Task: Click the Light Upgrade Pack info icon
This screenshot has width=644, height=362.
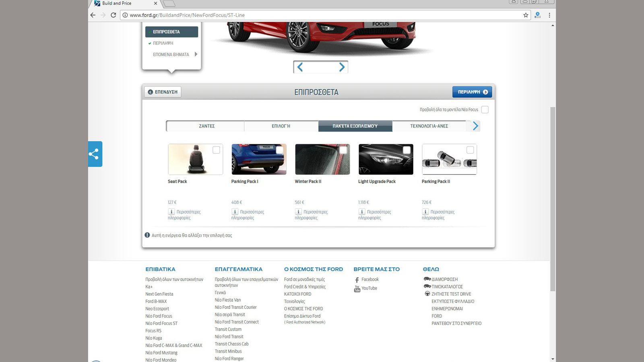Action: pos(362,212)
